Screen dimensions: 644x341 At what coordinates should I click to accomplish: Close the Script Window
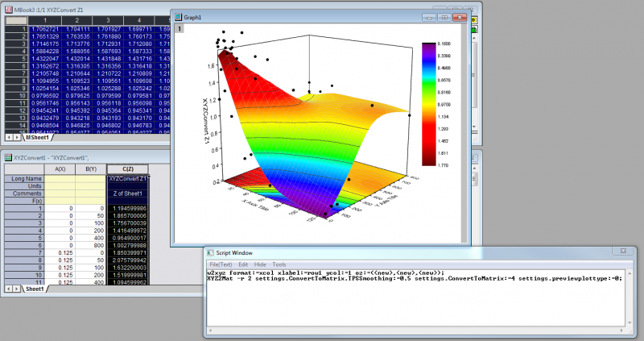[x=623, y=251]
